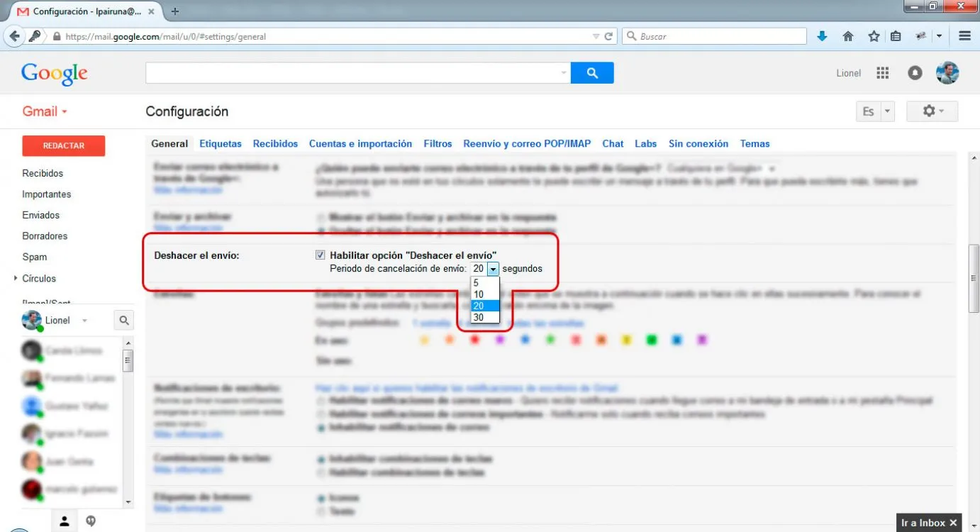Close the Configuración browser tab
The image size is (980, 532).
[151, 11]
